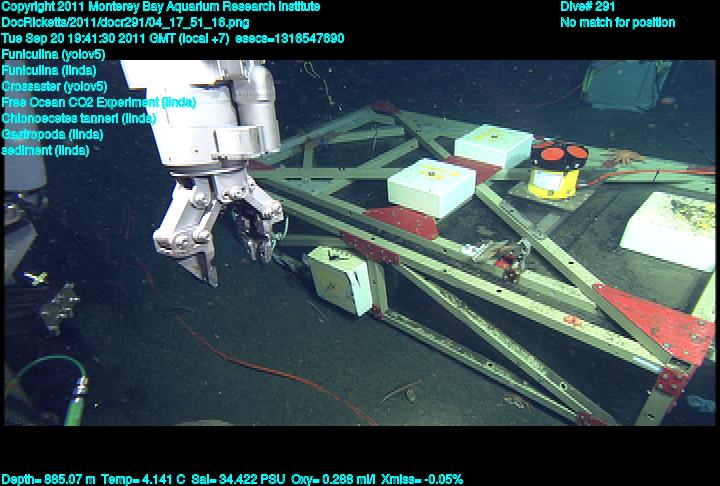720x486 pixels.
Task: Click the No match for position text
Action: tap(618, 23)
